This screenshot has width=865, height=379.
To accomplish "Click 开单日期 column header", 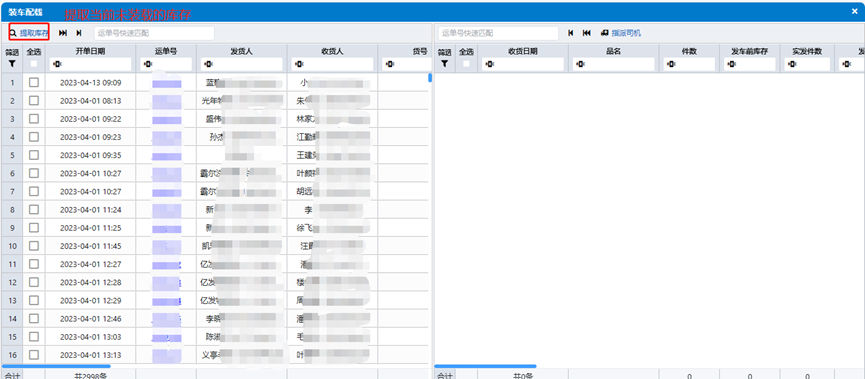I will coord(90,51).
